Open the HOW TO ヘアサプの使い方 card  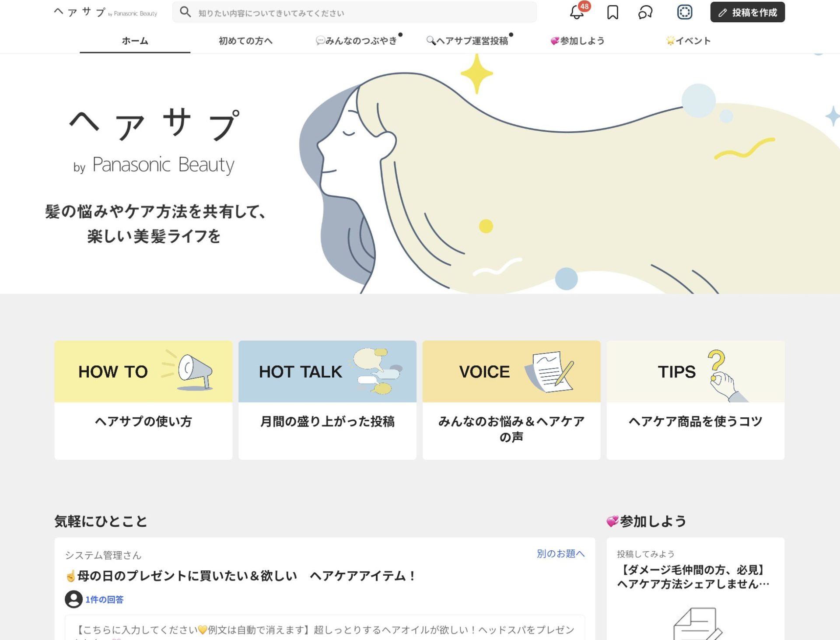pos(143,400)
